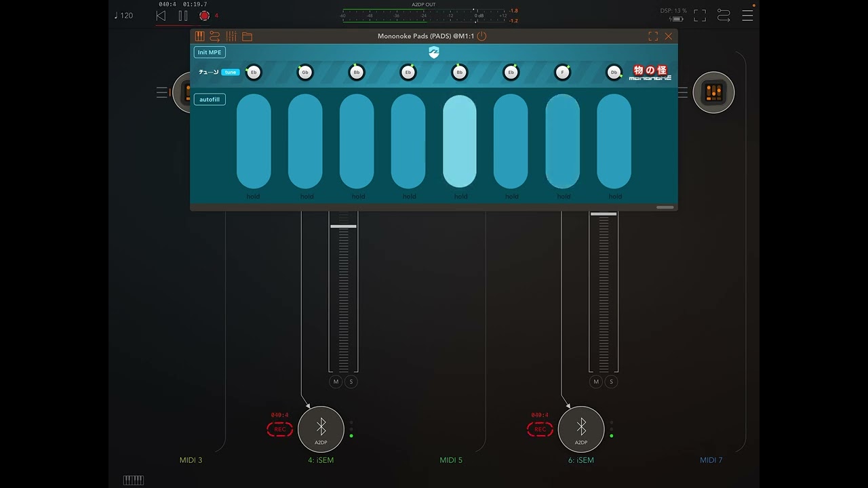
Task: Mute channel 6 iSEM with M button
Action: click(596, 382)
